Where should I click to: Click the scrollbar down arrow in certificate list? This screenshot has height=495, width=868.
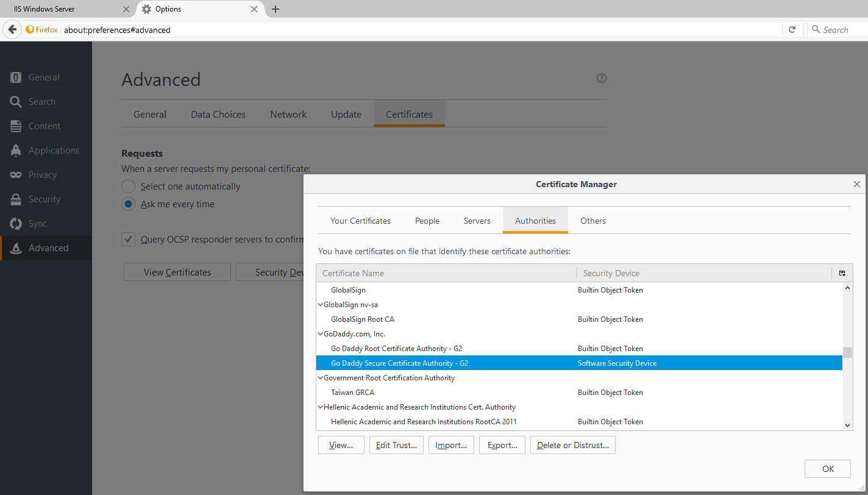pyautogui.click(x=847, y=425)
